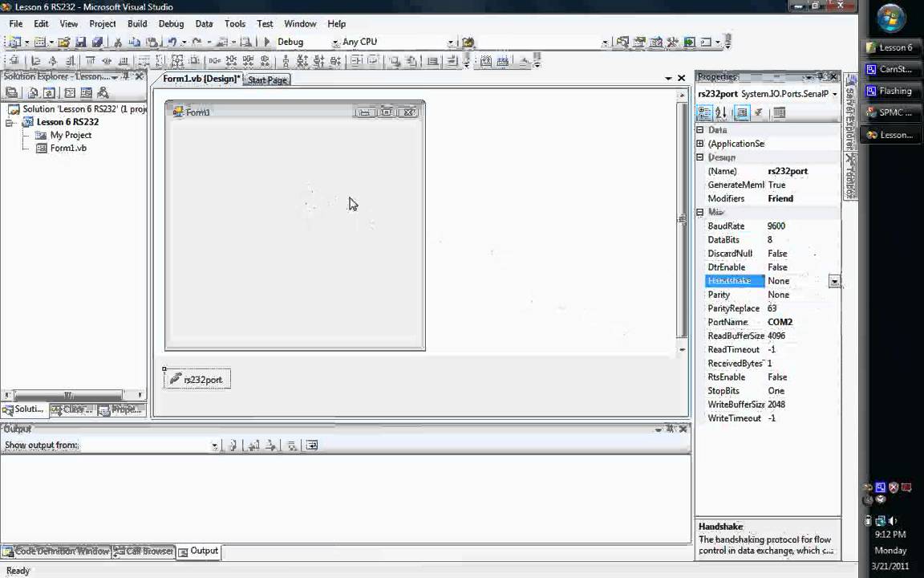Click the Align Tops layout icon
Screen dimensions: 924x578
[90, 61]
